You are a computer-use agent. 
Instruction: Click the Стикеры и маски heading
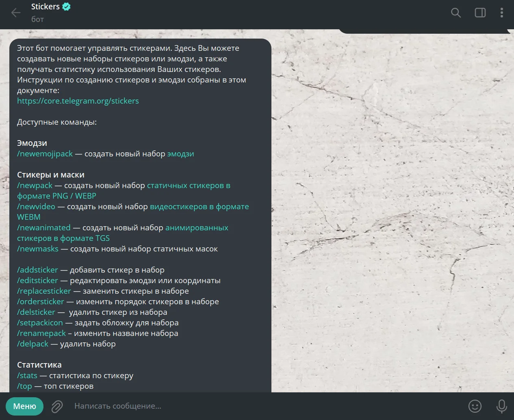[51, 175]
